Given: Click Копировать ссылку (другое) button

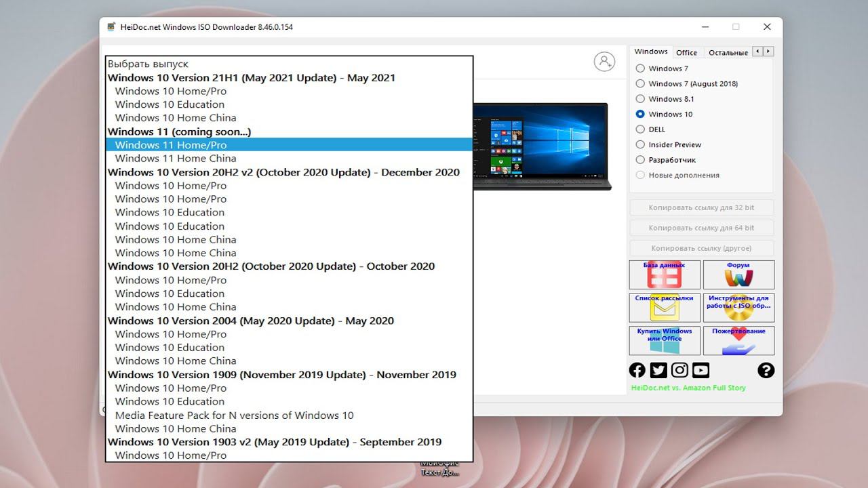Looking at the screenshot, I should [x=701, y=248].
